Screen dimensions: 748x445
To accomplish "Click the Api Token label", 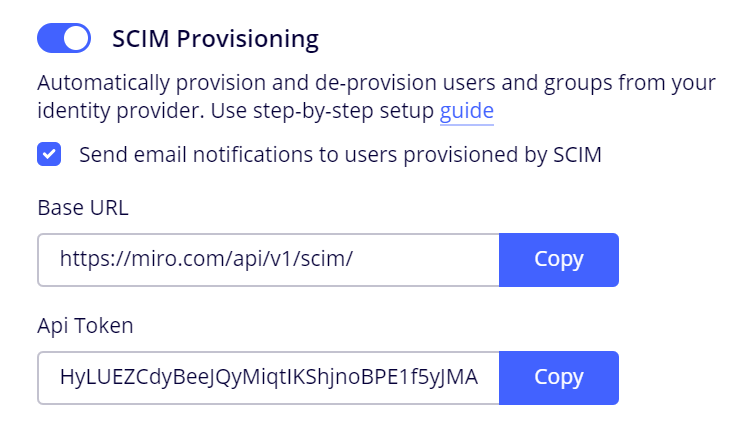I will [85, 324].
